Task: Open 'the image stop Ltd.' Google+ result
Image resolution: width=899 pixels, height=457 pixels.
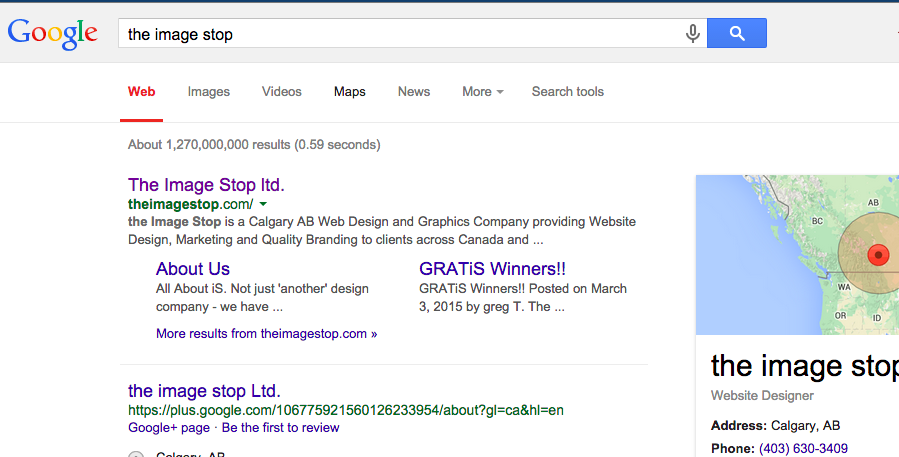Action: point(204,390)
